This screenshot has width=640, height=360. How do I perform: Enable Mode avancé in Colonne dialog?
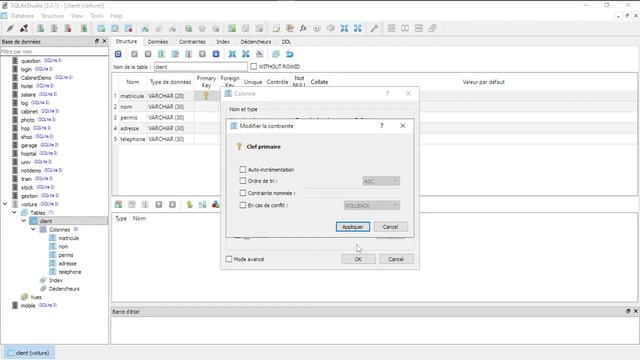(x=229, y=259)
